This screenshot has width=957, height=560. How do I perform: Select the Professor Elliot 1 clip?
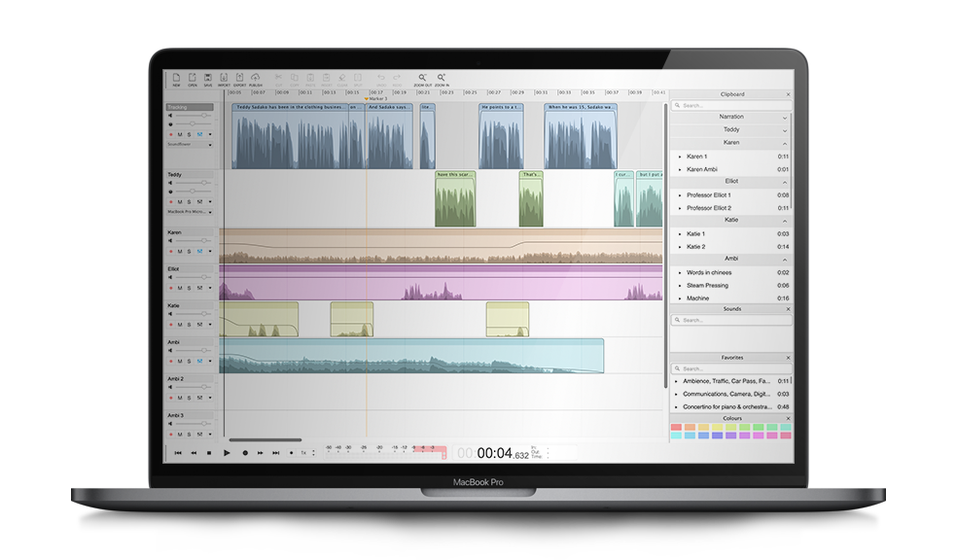[x=709, y=195]
